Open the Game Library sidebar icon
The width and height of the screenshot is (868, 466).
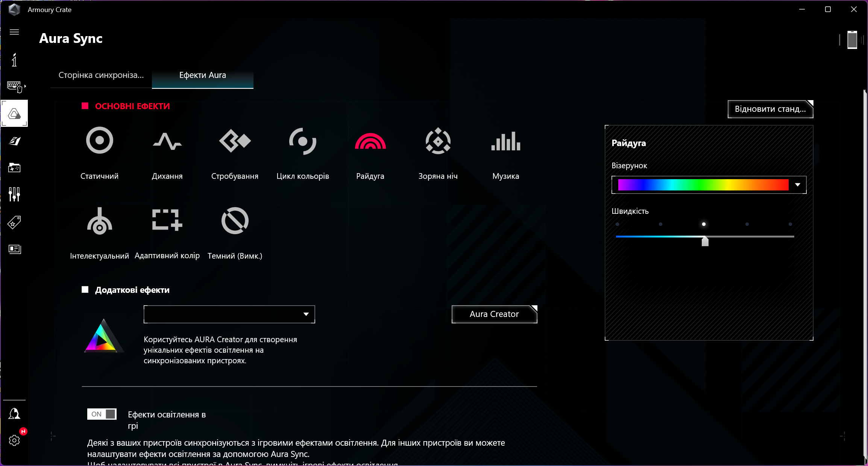coord(14,168)
